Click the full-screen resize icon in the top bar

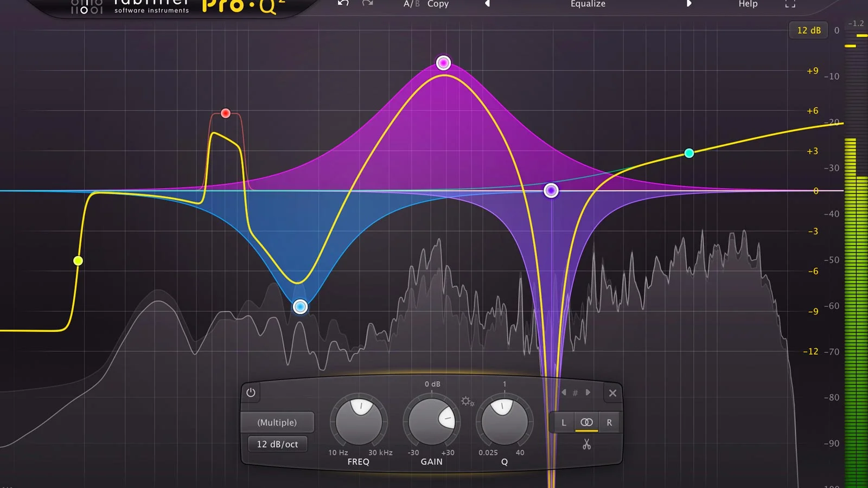790,4
